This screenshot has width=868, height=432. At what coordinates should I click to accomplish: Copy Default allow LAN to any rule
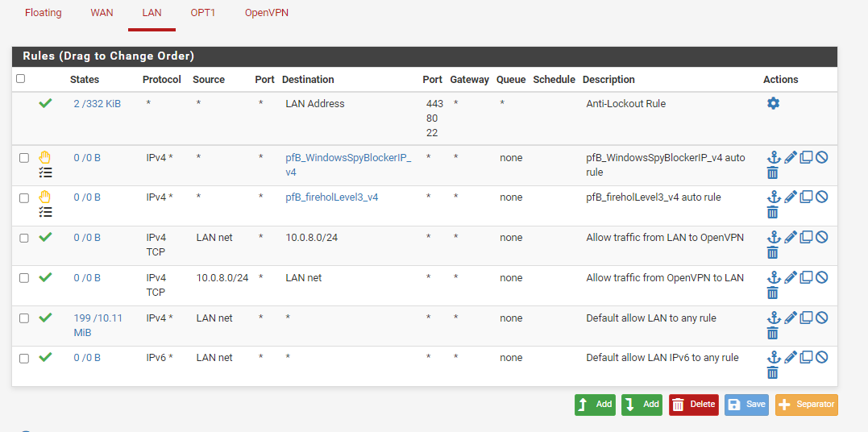pos(806,318)
